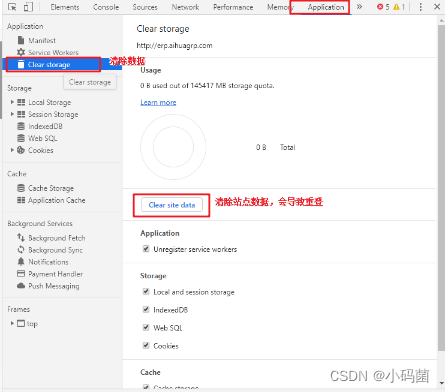Uncheck the IndexedDB checkbox
The width and height of the screenshot is (445, 392).
[x=146, y=309]
